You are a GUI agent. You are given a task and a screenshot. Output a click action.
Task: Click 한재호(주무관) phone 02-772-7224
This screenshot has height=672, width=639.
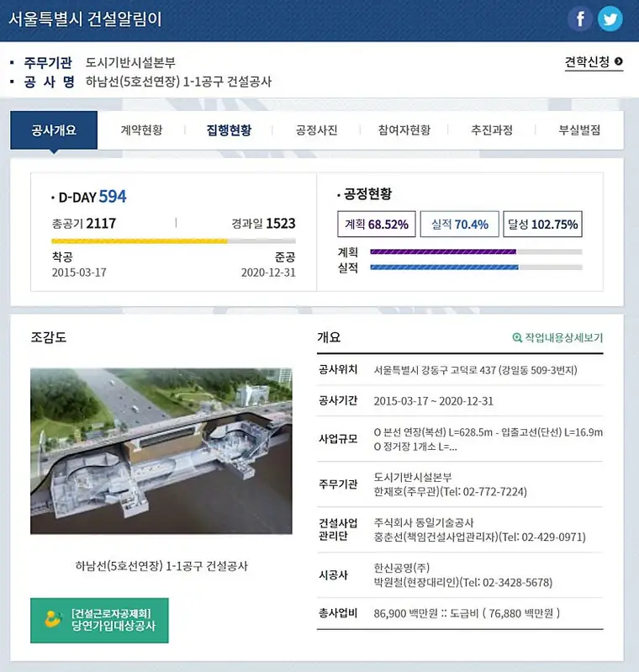click(x=451, y=491)
